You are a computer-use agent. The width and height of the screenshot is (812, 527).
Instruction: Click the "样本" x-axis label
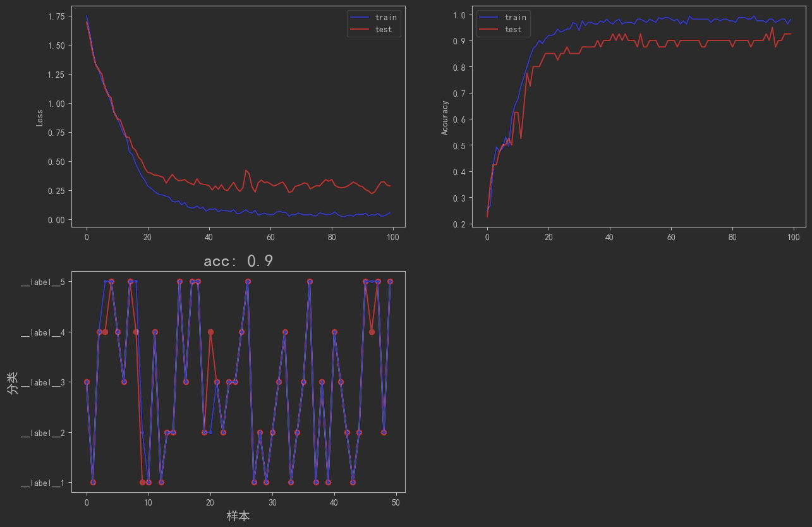[238, 516]
